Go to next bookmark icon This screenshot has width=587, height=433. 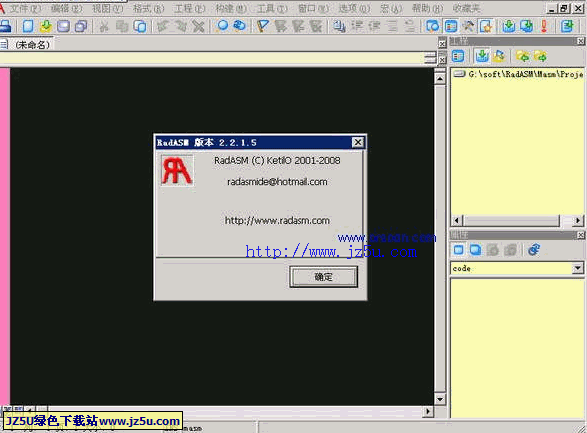click(x=281, y=26)
